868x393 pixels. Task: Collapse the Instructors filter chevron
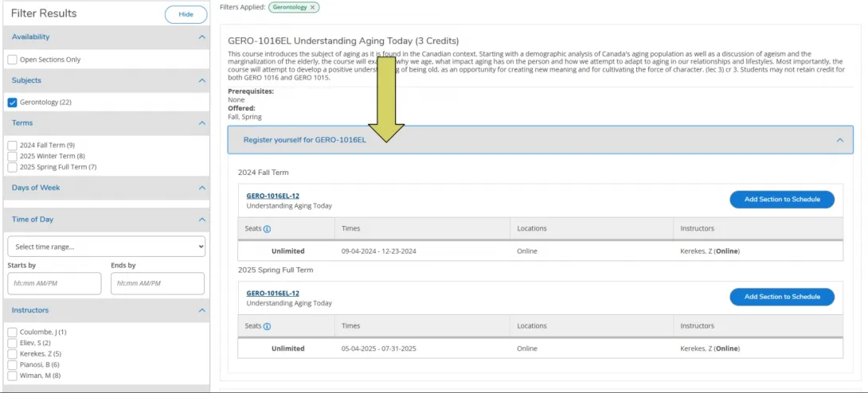tap(201, 310)
